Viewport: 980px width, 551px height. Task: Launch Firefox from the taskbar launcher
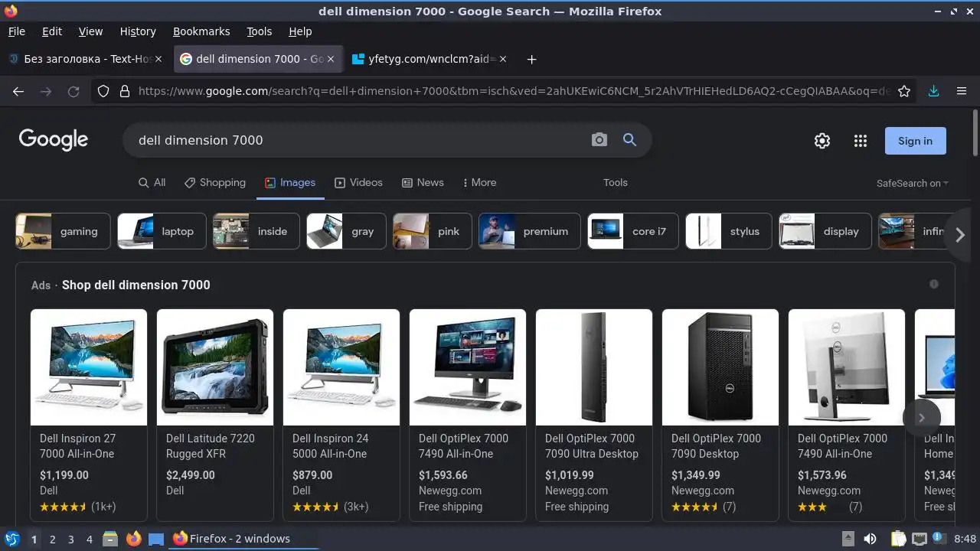[x=134, y=539]
